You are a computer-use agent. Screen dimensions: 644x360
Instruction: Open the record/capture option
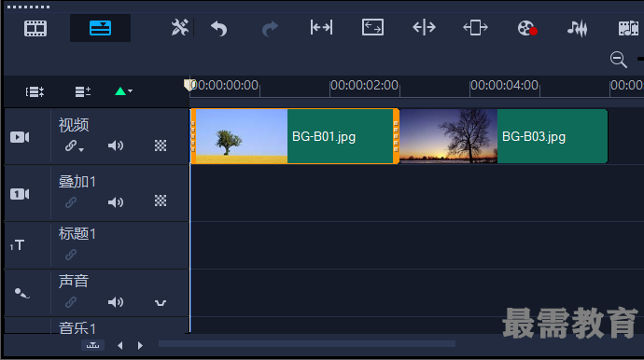click(527, 28)
